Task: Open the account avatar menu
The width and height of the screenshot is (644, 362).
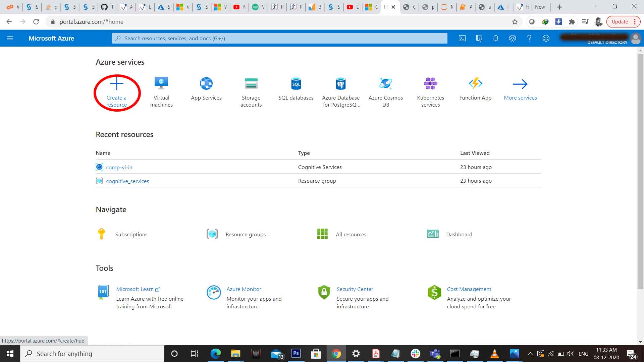Action: point(636,38)
